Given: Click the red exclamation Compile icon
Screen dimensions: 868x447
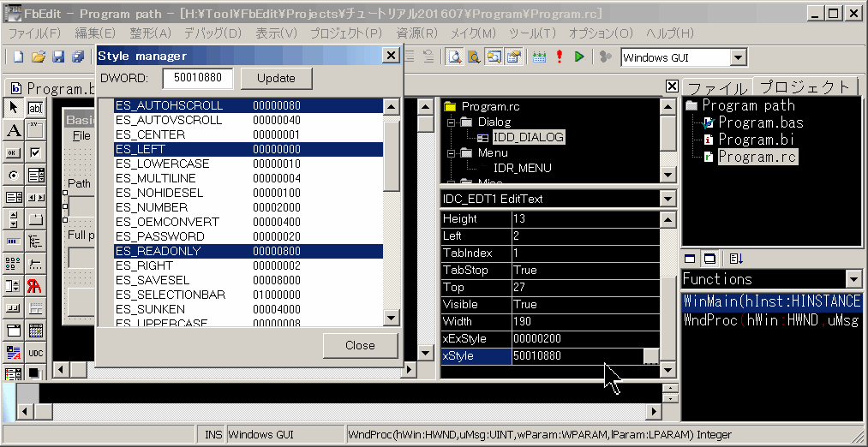Looking at the screenshot, I should [x=560, y=57].
